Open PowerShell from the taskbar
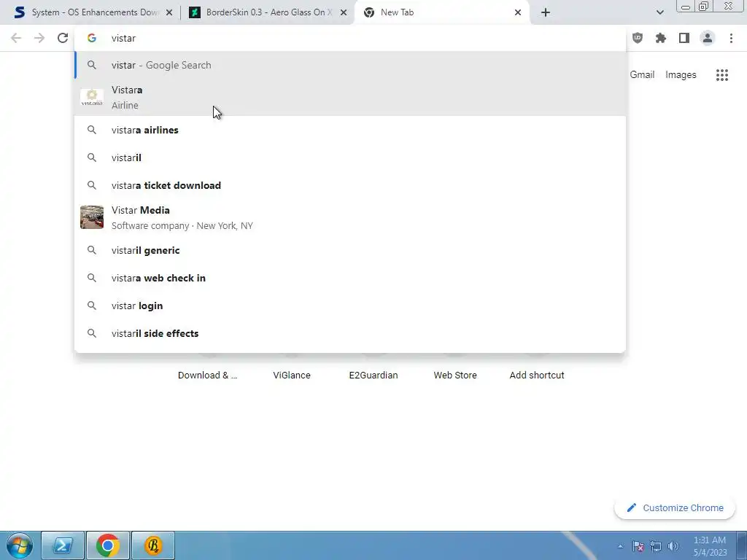The height and width of the screenshot is (560, 747). tap(63, 545)
